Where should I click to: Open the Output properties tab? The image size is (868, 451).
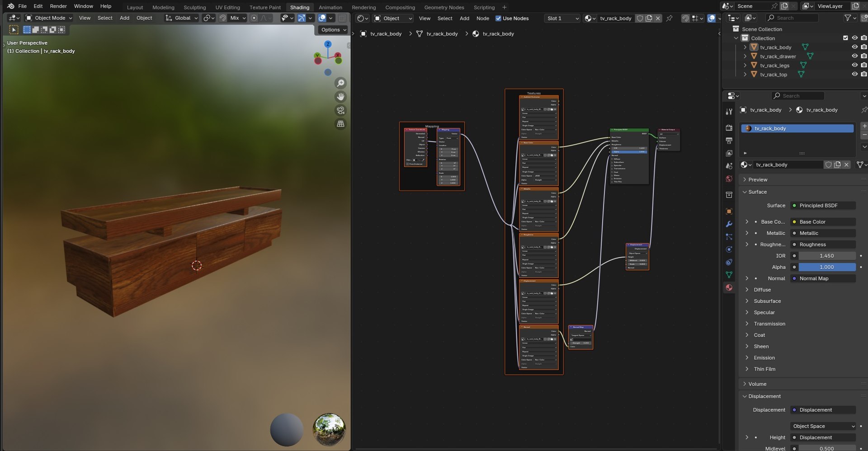click(729, 141)
